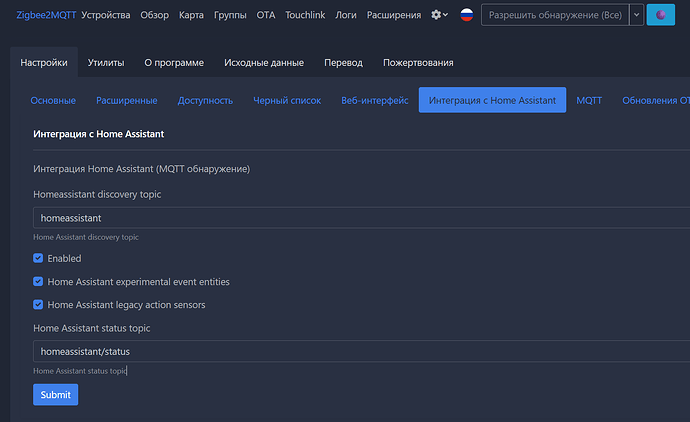The height and width of the screenshot is (422, 690).
Task: Select the Основные settings section
Action: (53, 100)
